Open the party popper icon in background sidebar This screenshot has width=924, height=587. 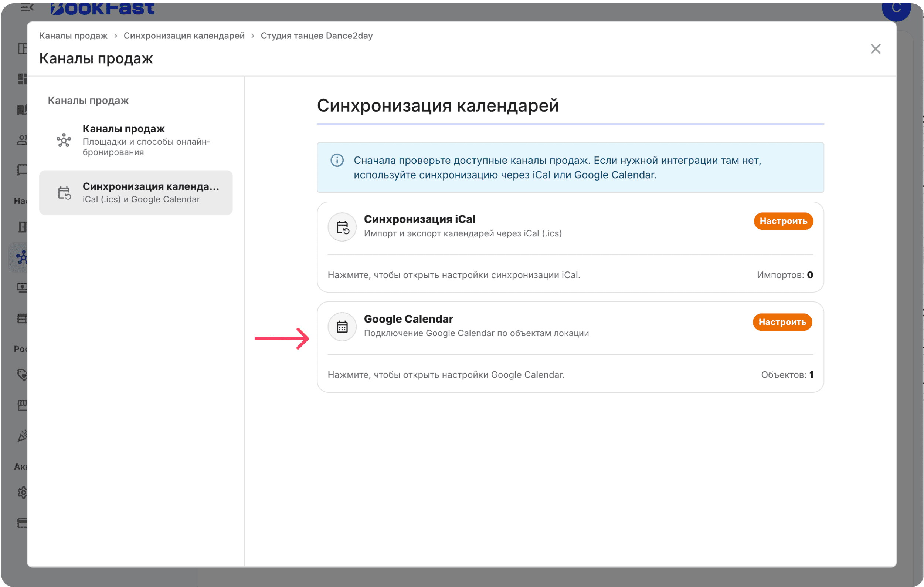pyautogui.click(x=22, y=436)
